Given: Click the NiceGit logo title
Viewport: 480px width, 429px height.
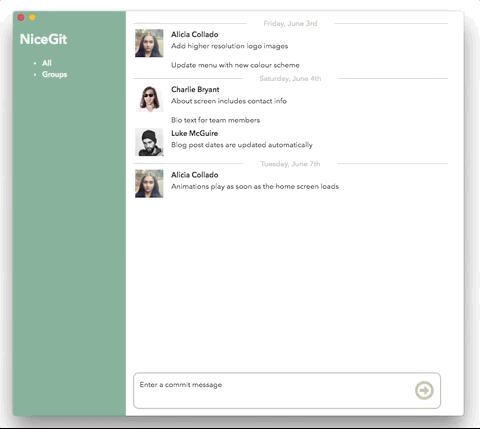Looking at the screenshot, I should coord(43,39).
